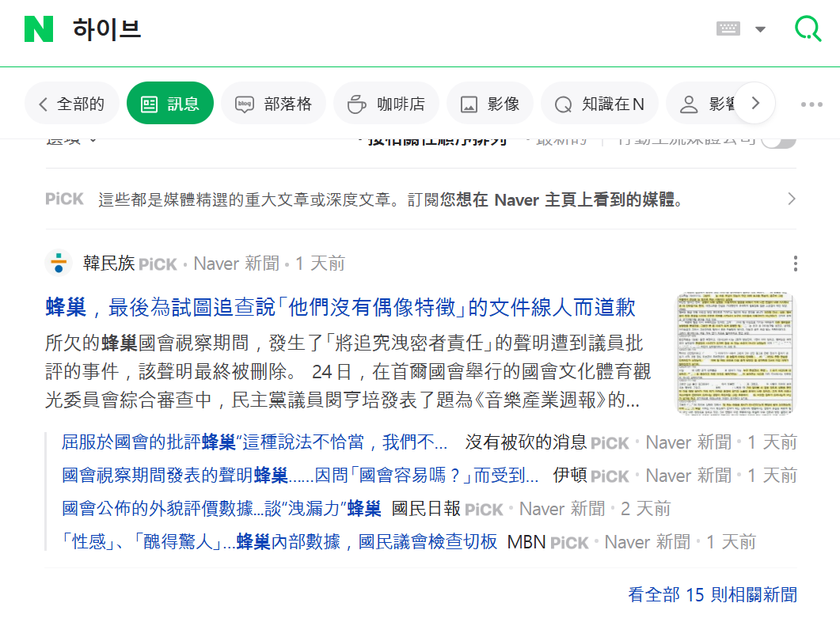The image size is (840, 622).
Task: Open the headline starting with 蜂巢，最後為試圖追查
Action: coord(340,307)
